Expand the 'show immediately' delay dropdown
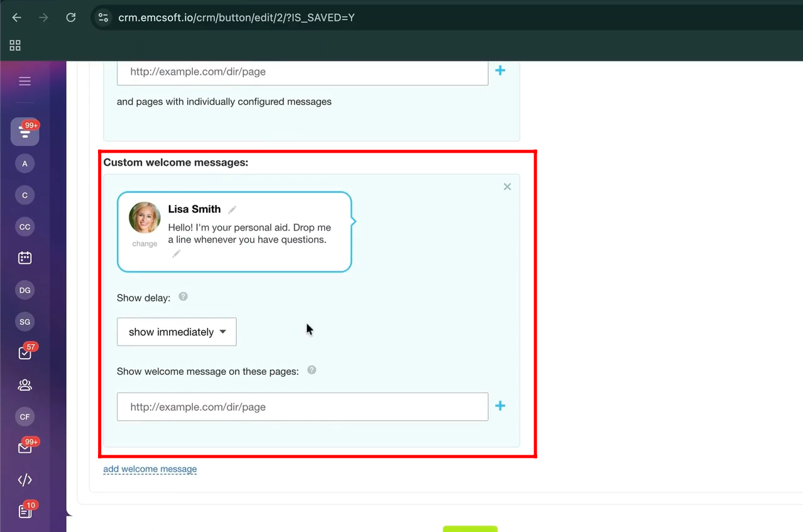The image size is (803, 532). (177, 332)
